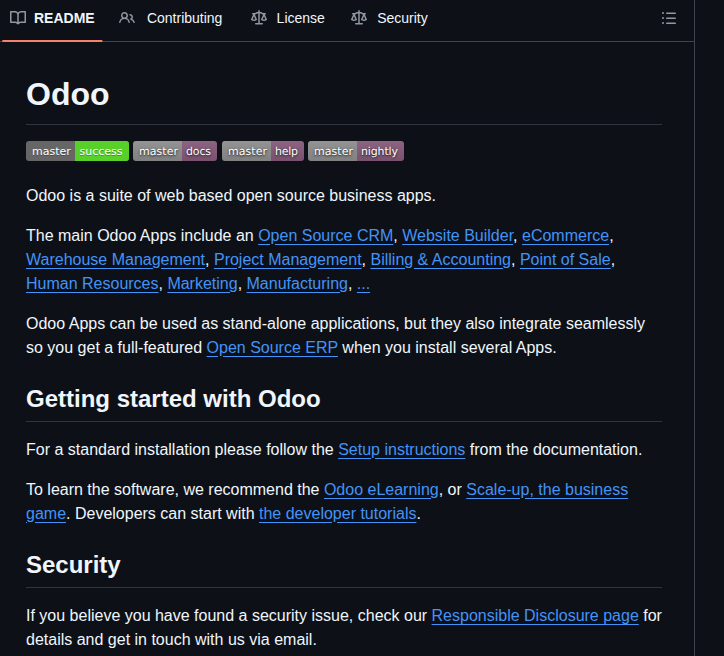Click the Getting started with Odoo heading

(173, 399)
